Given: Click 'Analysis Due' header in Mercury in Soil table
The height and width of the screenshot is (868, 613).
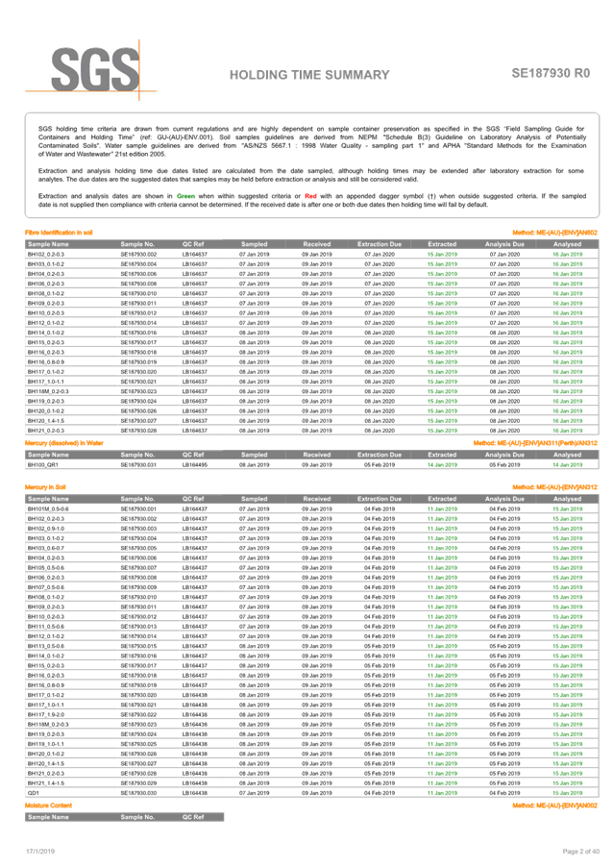Looking at the screenshot, I should [x=504, y=499].
